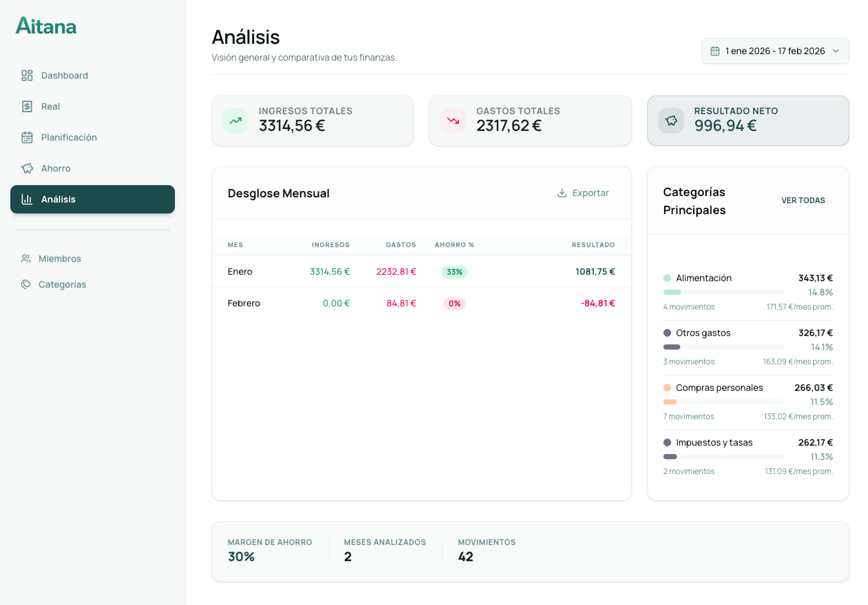
Task: Click the Planificación calendar icon
Action: (x=27, y=138)
